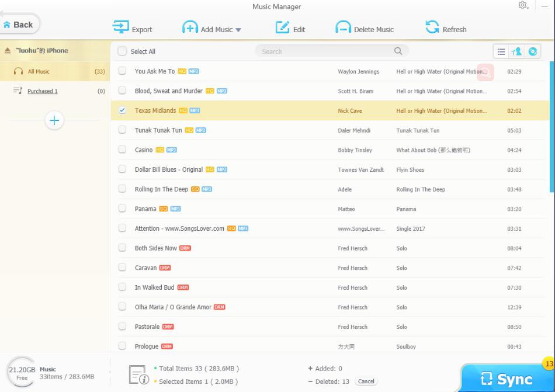This screenshot has width=555, height=392.
Task: Click the Export icon in toolbar
Action: 120,28
